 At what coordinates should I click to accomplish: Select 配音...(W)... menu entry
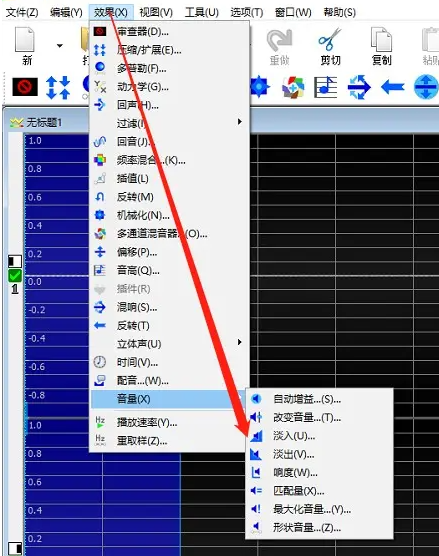pos(170,381)
